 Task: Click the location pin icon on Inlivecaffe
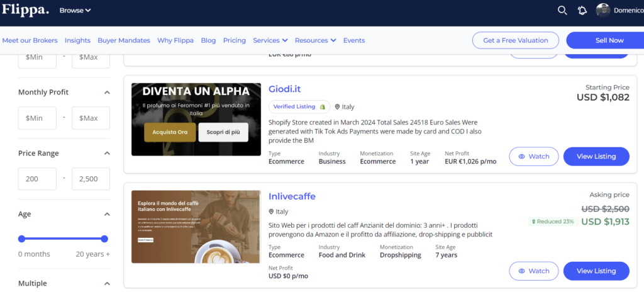tap(271, 212)
